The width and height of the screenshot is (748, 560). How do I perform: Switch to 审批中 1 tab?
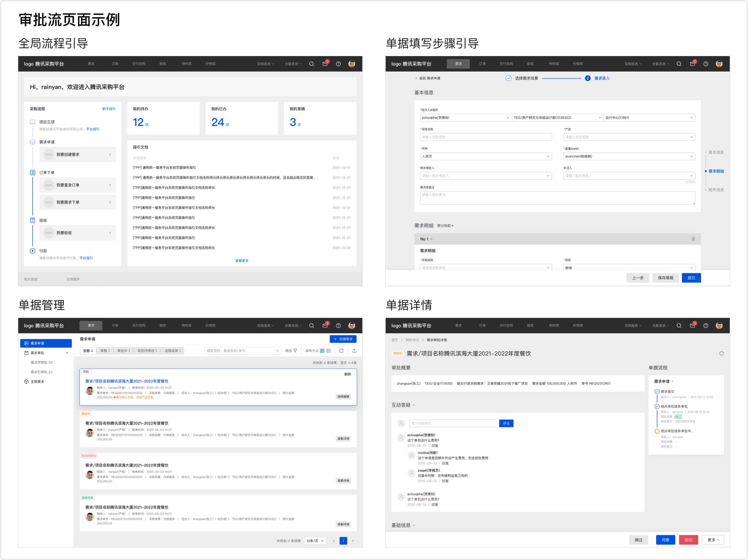click(x=124, y=351)
